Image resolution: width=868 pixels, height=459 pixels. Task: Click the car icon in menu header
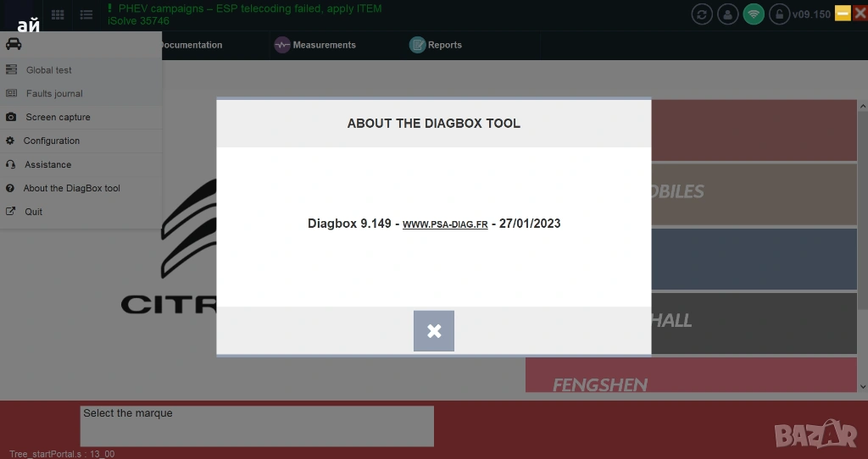(x=14, y=44)
